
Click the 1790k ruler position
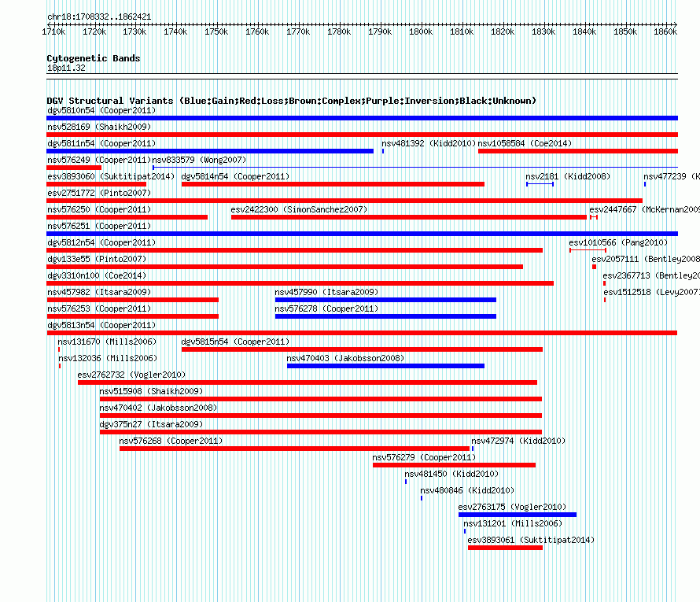[x=380, y=31]
